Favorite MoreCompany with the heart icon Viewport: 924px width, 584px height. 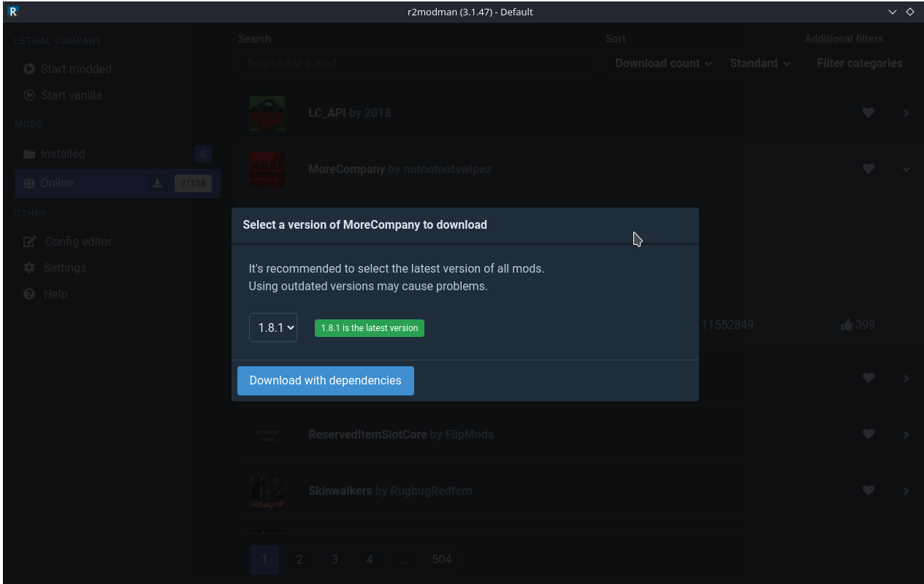(868, 169)
